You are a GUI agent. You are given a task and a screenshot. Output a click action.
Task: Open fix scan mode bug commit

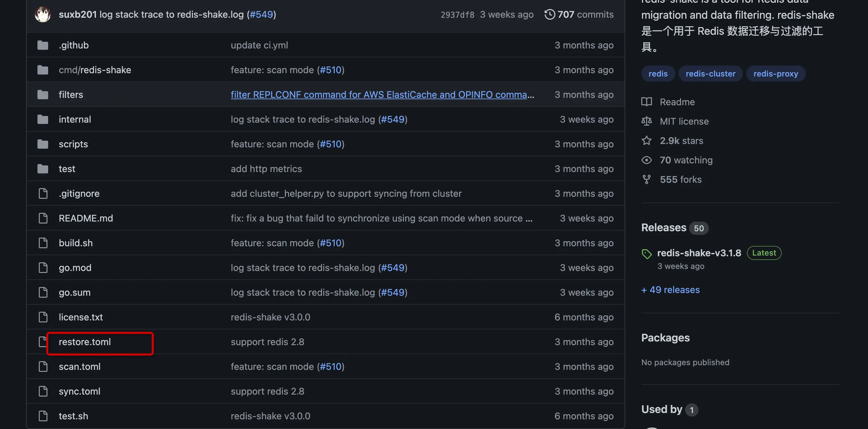coord(382,218)
